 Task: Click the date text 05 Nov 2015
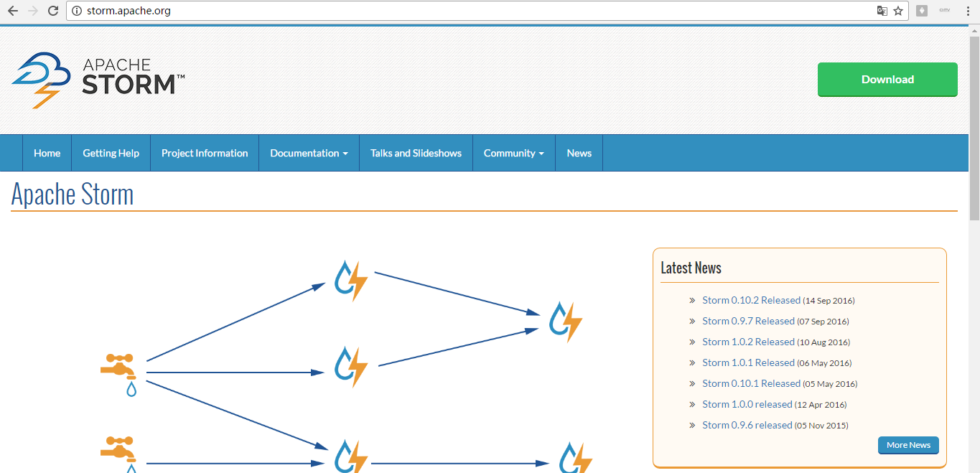(x=821, y=426)
